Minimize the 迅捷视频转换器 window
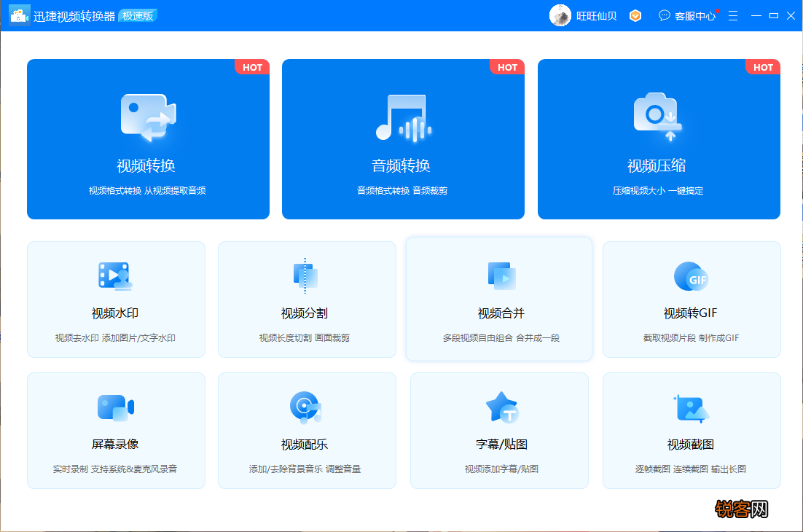The width and height of the screenshot is (803, 532). pyautogui.click(x=756, y=16)
